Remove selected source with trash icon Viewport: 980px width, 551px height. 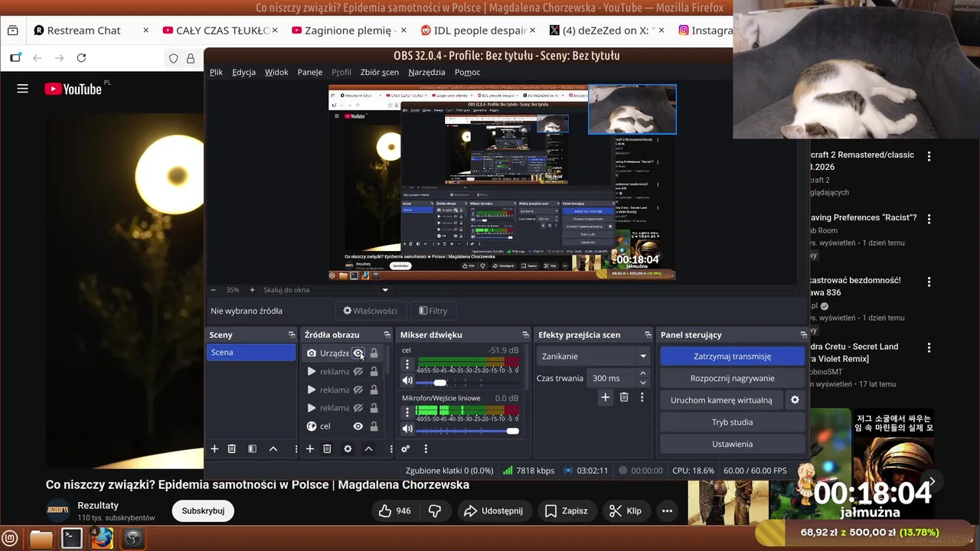point(327,448)
